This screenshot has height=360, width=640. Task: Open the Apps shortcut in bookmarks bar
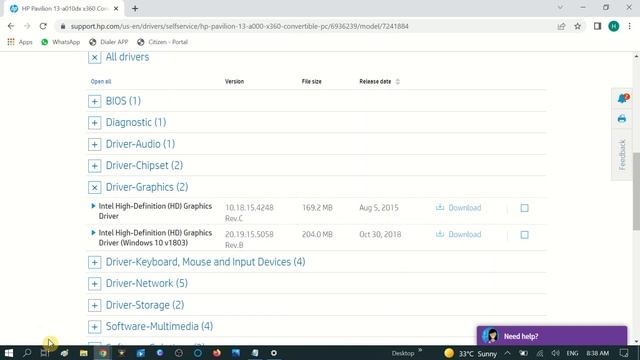20,42
